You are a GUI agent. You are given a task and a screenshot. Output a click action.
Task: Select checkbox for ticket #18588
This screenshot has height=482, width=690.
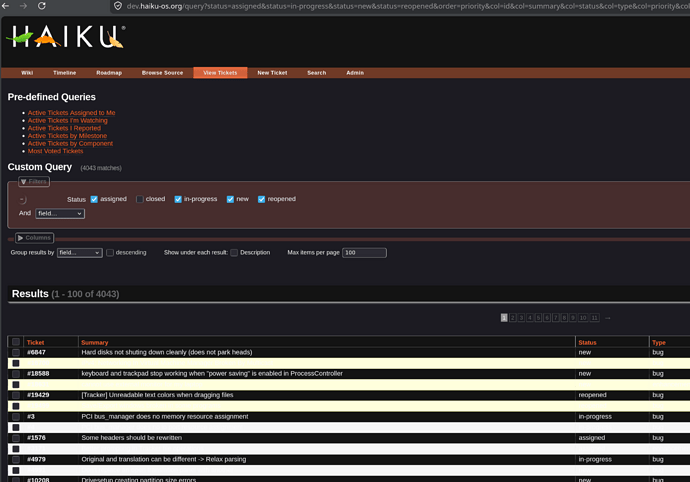(16, 374)
